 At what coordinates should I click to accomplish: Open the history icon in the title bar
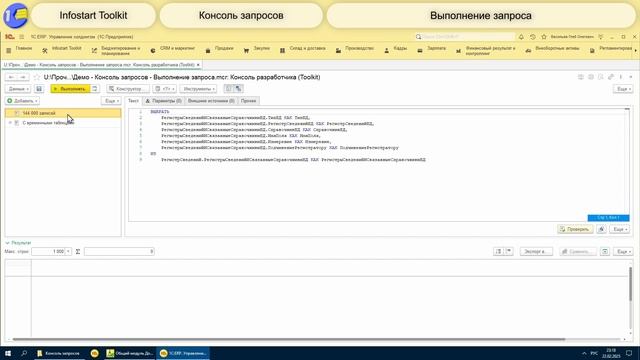point(533,37)
